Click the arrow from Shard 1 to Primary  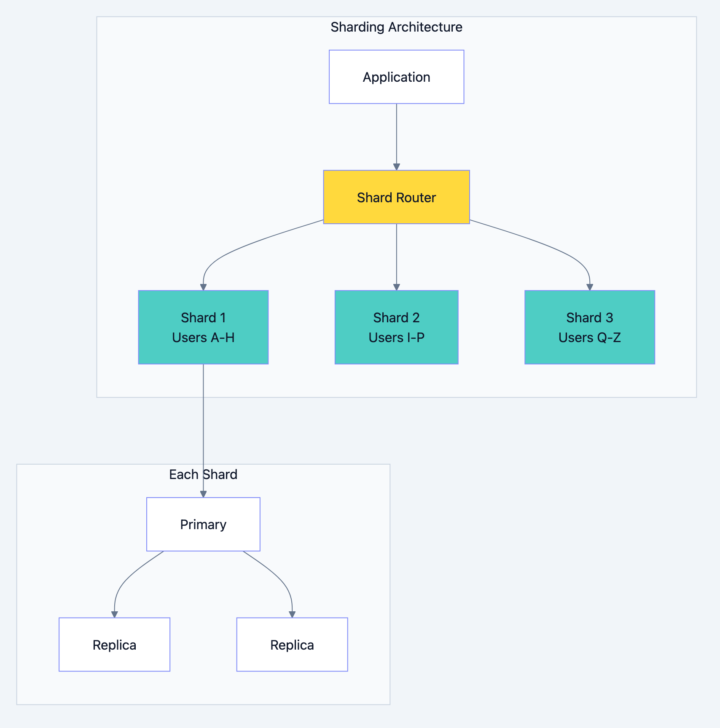[x=204, y=430]
